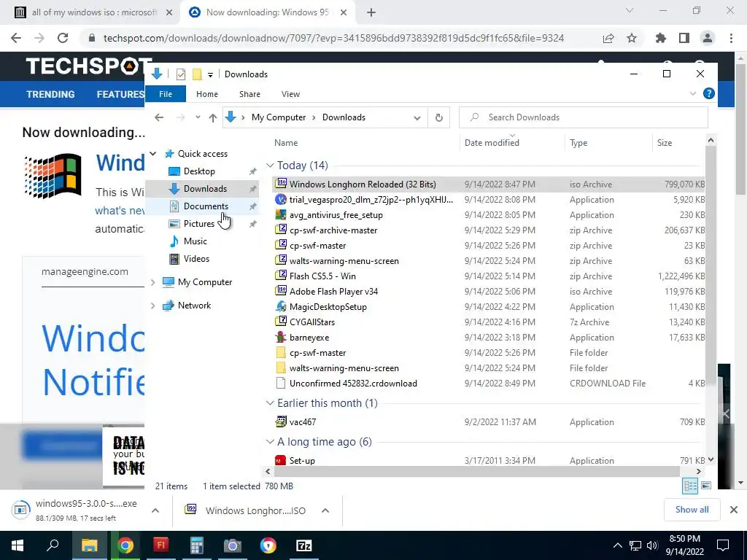Viewport: 747px width, 560px height.
Task: Click the New Folder icon in Explorer title bar
Action: click(197, 74)
